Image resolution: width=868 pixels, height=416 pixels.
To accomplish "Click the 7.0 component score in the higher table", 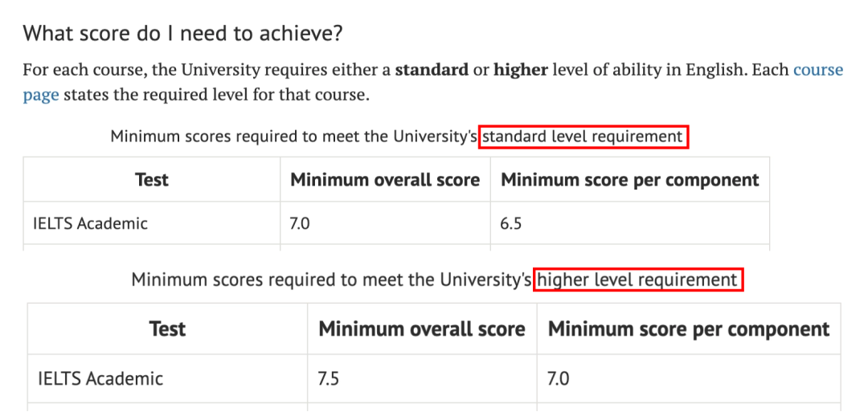I will [x=558, y=378].
